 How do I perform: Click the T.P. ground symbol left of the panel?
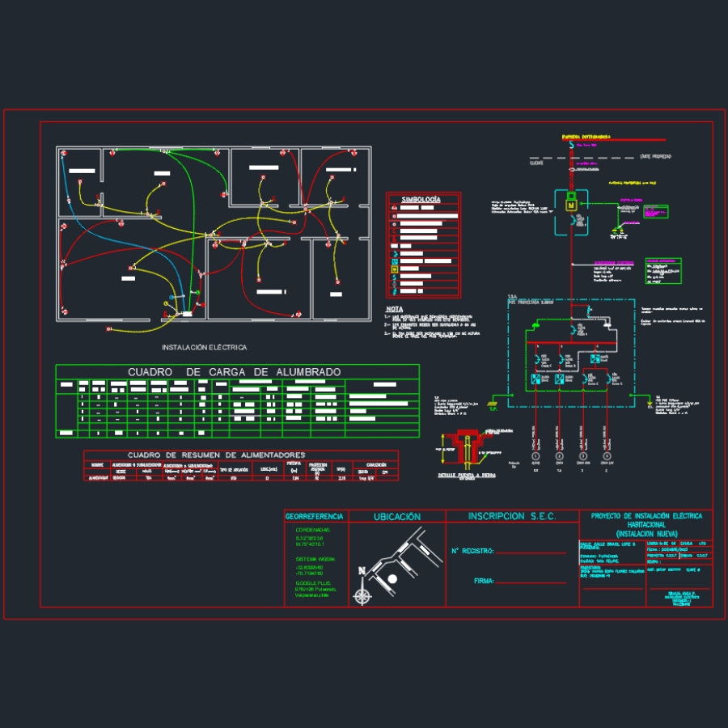coord(491,405)
